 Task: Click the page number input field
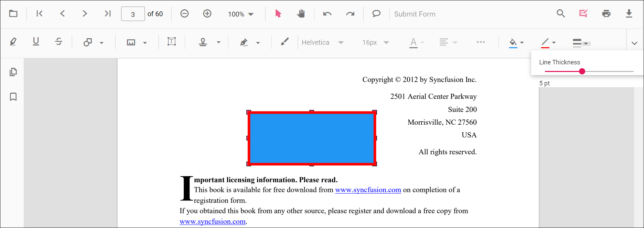point(133,14)
